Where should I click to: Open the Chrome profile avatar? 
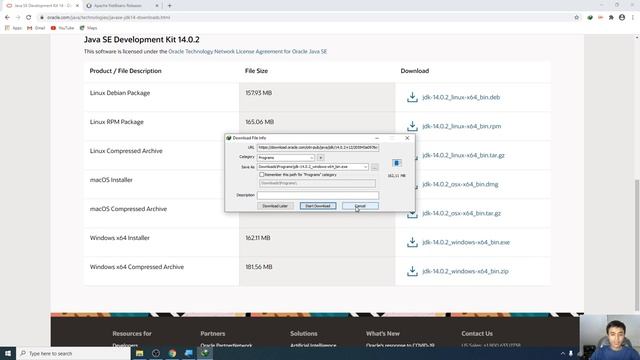tap(622, 18)
